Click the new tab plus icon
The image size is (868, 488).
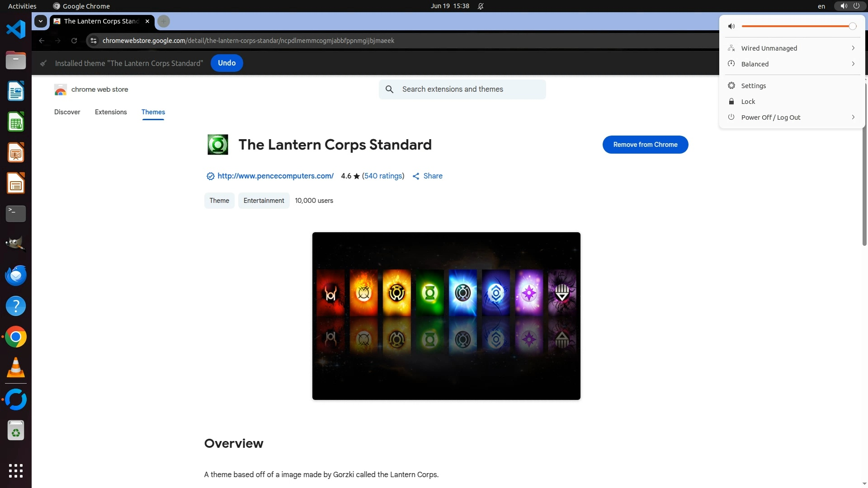point(164,21)
